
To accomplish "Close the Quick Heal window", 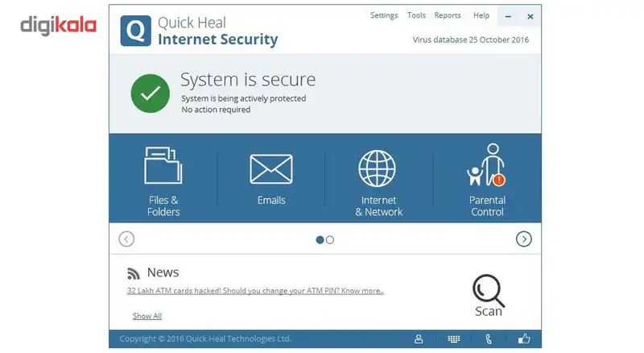I will (x=530, y=16).
